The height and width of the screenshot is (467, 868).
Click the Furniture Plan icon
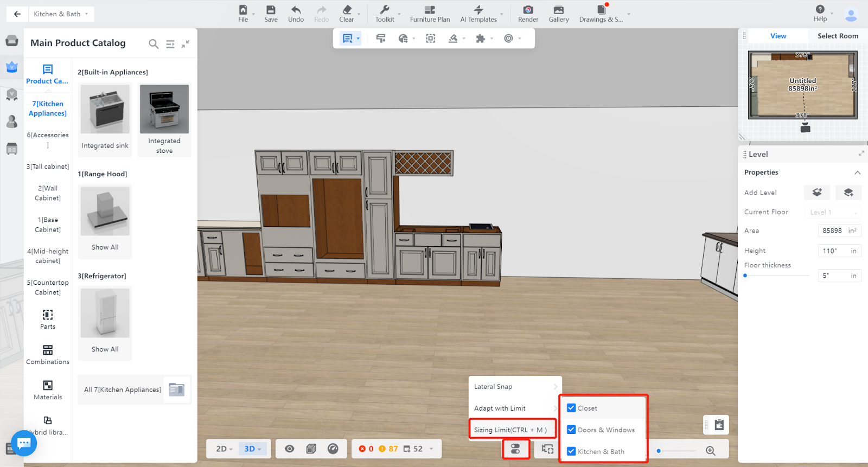[430, 10]
